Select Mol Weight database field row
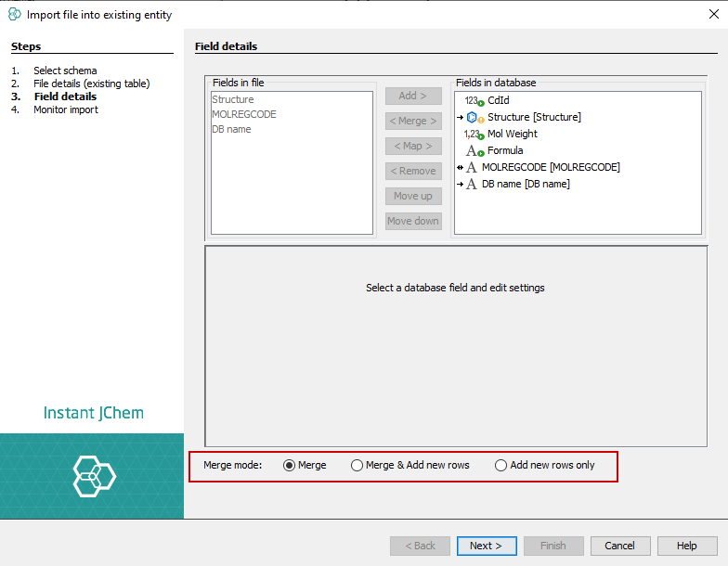 [x=512, y=135]
